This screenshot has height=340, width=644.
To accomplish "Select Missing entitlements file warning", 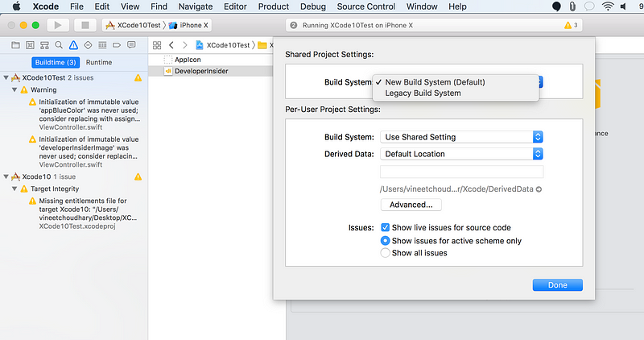I will [x=85, y=214].
